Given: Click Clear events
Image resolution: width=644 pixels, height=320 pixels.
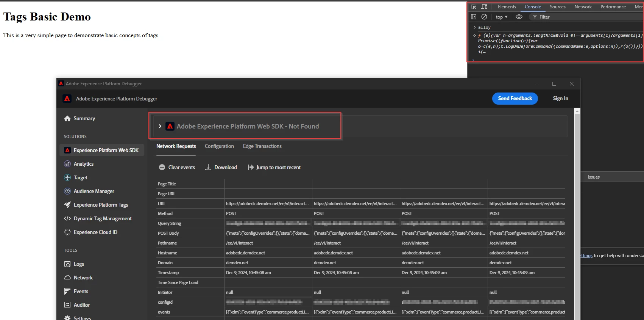Looking at the screenshot, I should (x=177, y=167).
